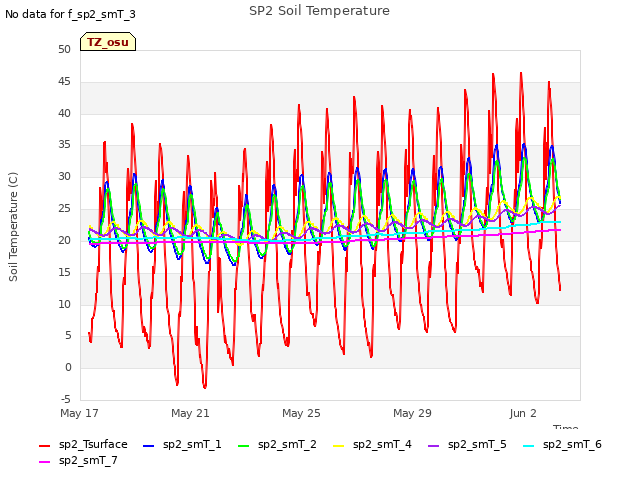Click the May 17 x-axis tick label
The width and height of the screenshot is (640, 480).
pyautogui.click(x=80, y=413)
